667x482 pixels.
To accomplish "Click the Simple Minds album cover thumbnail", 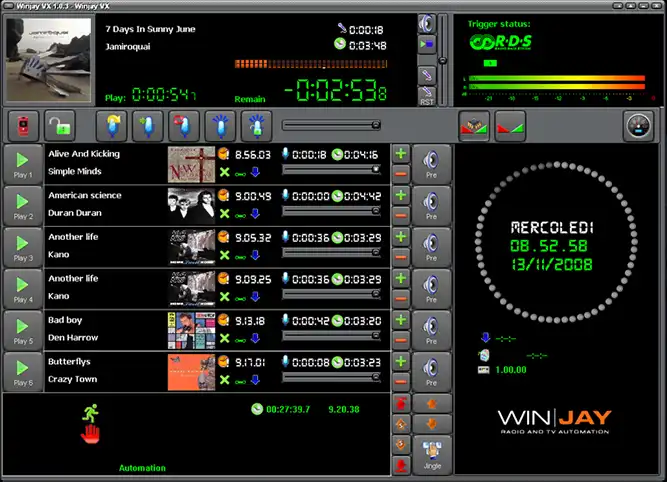I will point(191,165).
